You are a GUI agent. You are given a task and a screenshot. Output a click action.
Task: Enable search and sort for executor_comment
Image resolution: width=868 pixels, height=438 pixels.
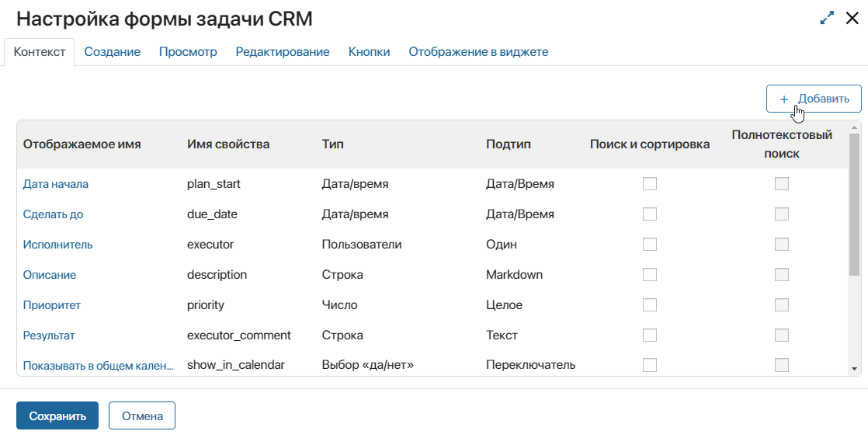(x=650, y=335)
